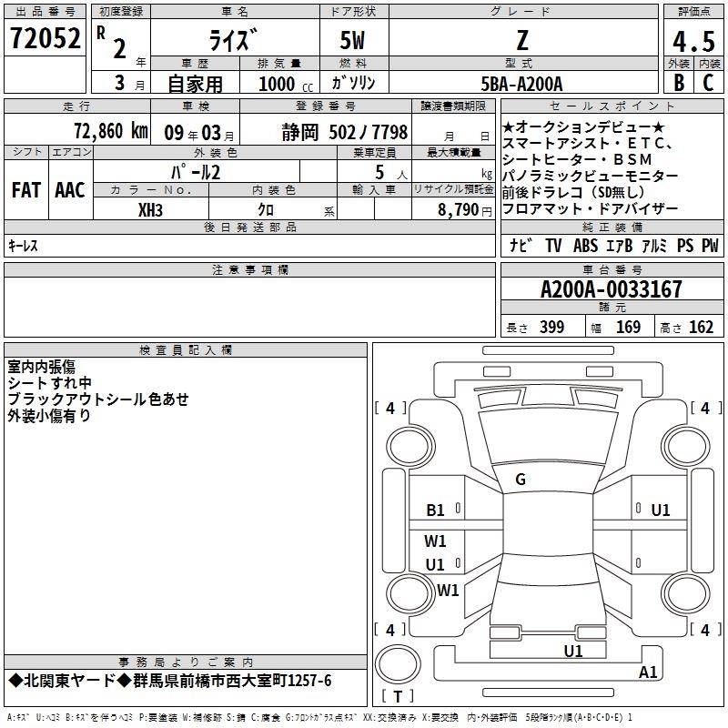Click the rear-right tire circle in the diagram
This screenshot has height=728, width=728.
tap(686, 594)
